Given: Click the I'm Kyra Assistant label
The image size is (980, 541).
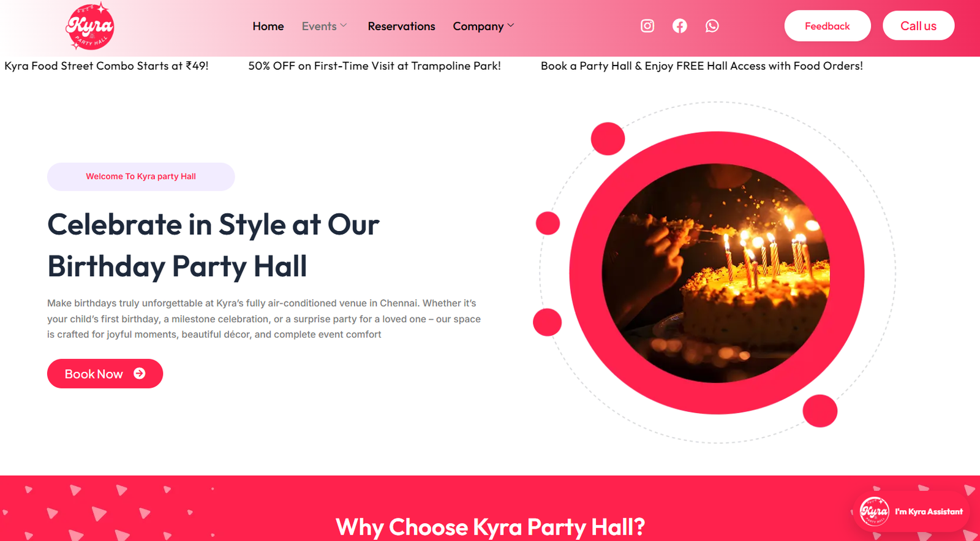Looking at the screenshot, I should pyautogui.click(x=929, y=512).
